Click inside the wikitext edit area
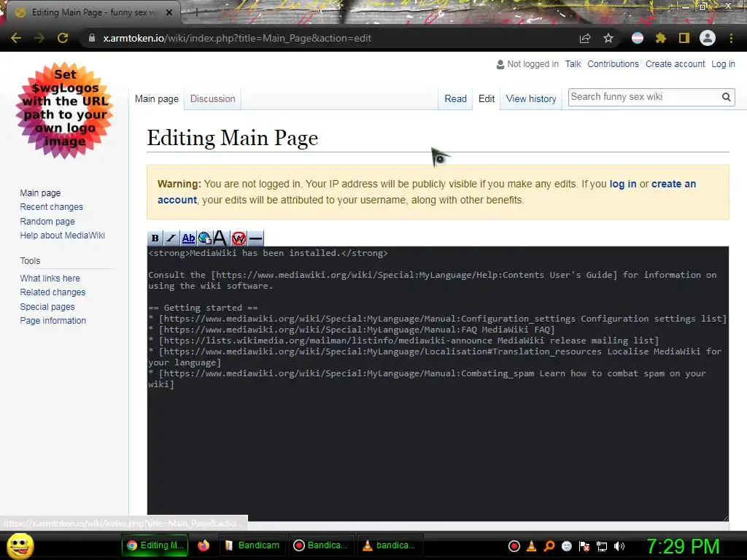This screenshot has height=560, width=747. (438, 384)
